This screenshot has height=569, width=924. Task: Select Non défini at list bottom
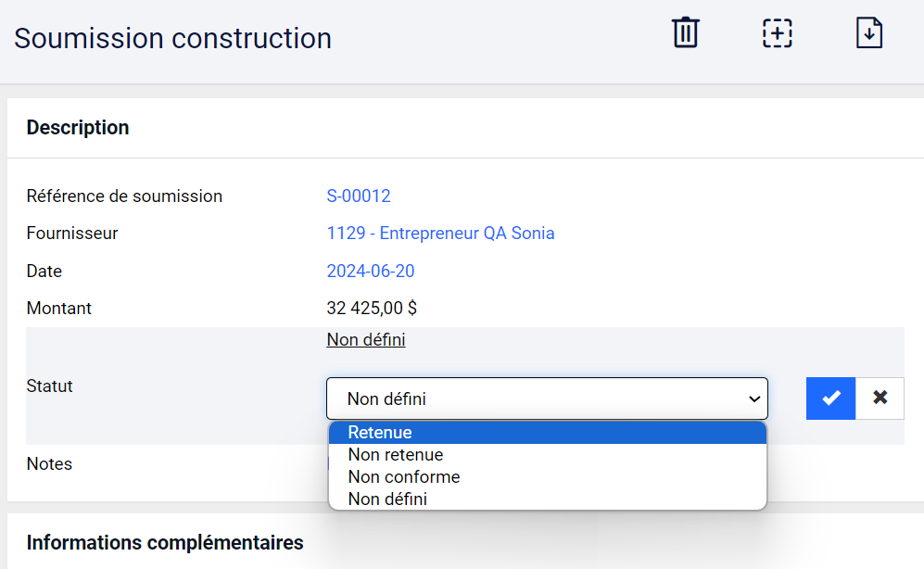click(x=548, y=499)
